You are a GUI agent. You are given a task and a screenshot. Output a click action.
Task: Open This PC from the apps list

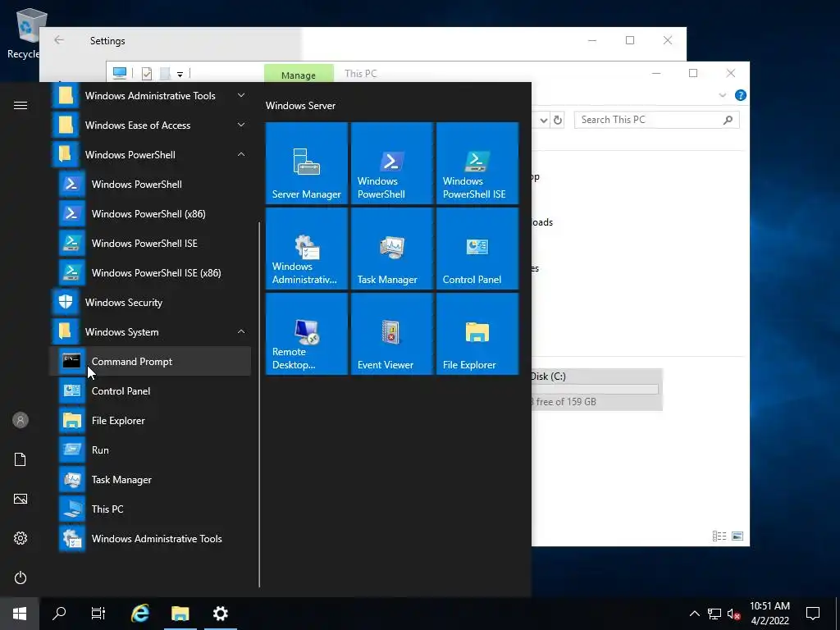[x=150, y=509]
